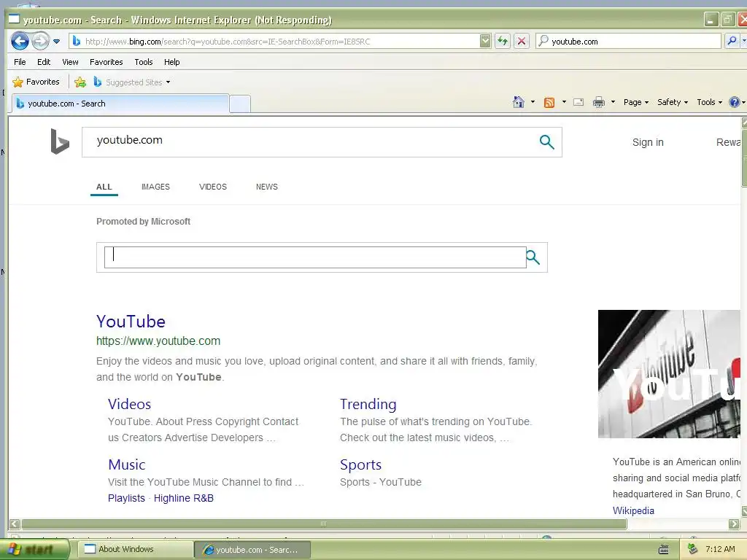This screenshot has width=747, height=560.
Task: Switch to About Windows taskbar item
Action: tap(136, 549)
